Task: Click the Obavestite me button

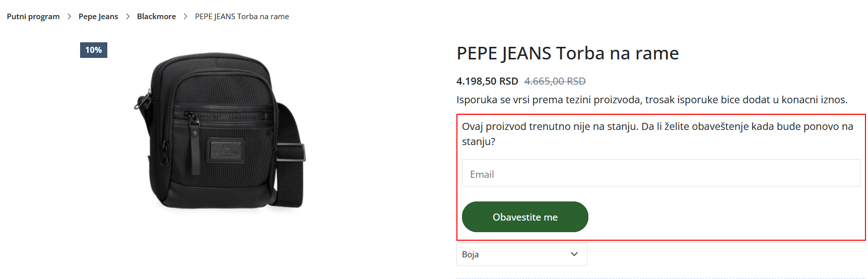Action: 525,217
